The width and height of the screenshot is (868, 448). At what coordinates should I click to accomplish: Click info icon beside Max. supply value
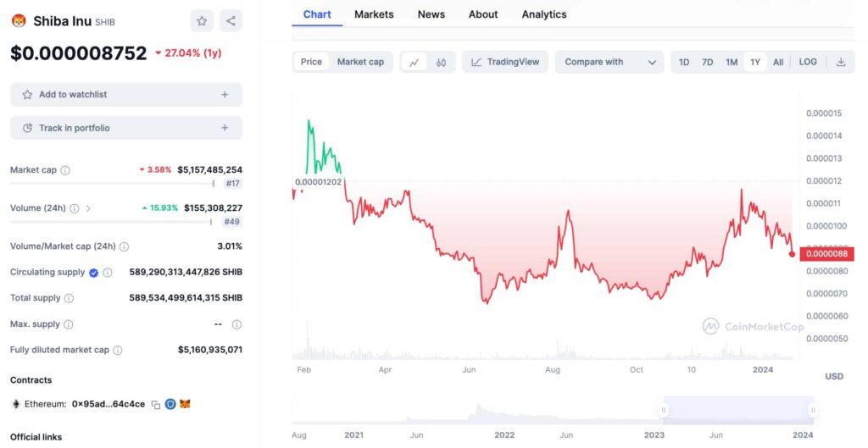pyautogui.click(x=236, y=324)
